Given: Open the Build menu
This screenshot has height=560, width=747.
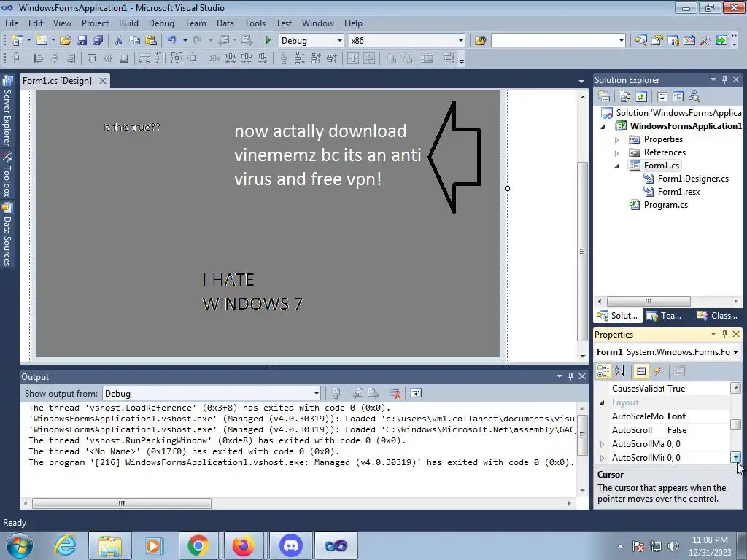Looking at the screenshot, I should pyautogui.click(x=128, y=23).
